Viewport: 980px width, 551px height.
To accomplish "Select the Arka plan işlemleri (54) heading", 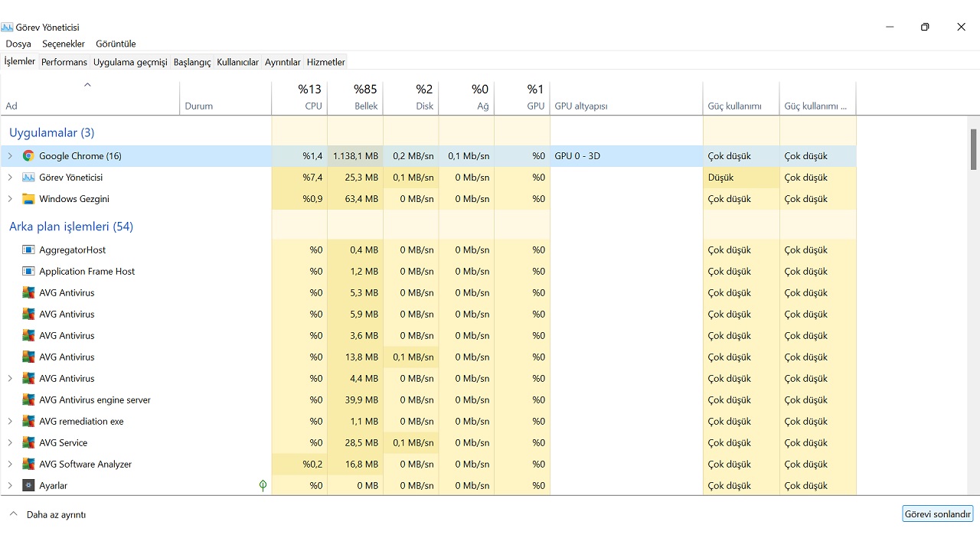I will 71,227.
